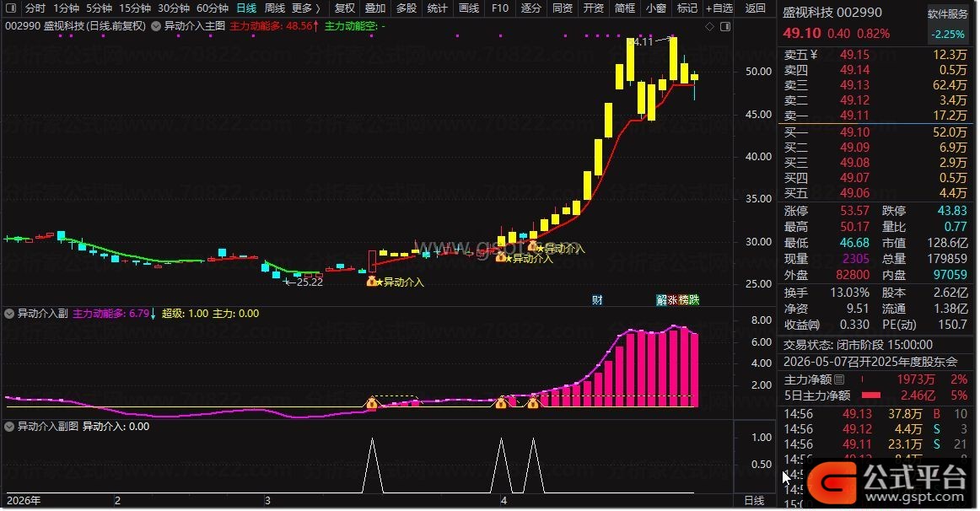Image resolution: width=980 pixels, height=511 pixels.
Task: Open the 更多 periods expander
Action: pyautogui.click(x=306, y=8)
